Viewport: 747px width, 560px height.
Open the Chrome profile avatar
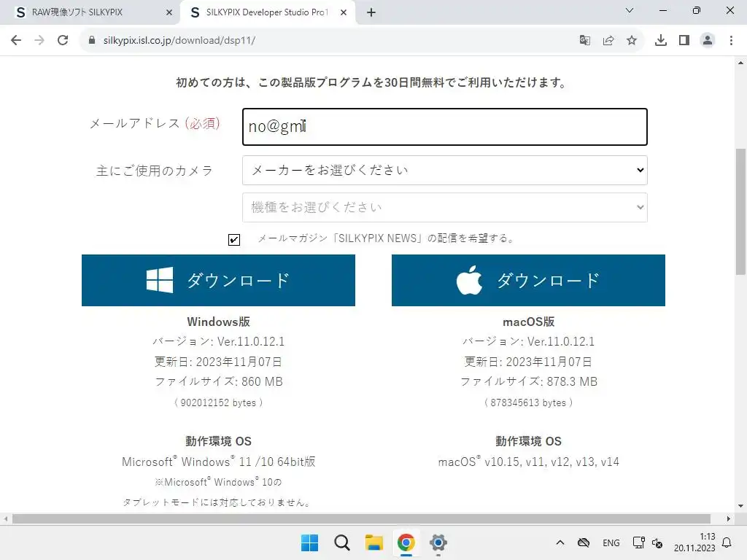[x=708, y=41]
